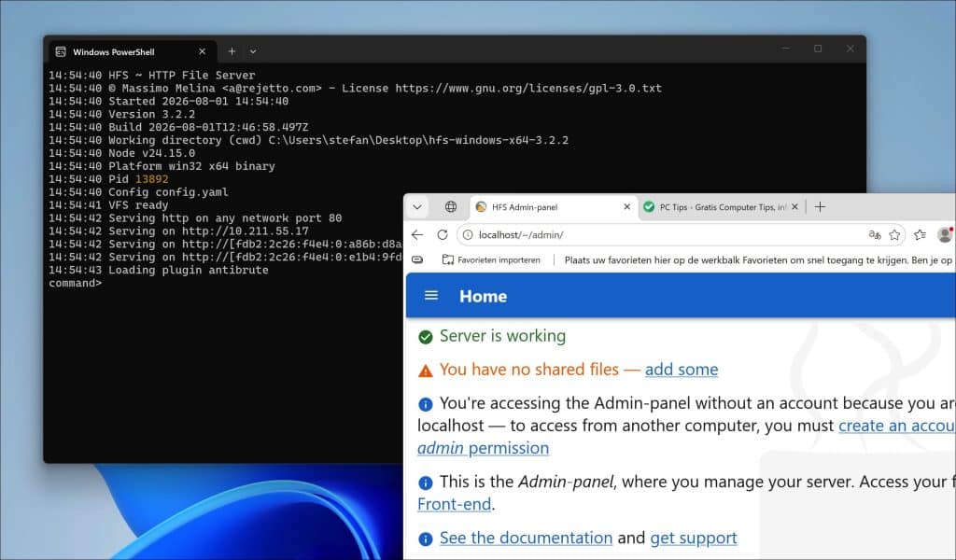Screen dimensions: 956x560
Task: Click the workspaces globe icon
Action: (451, 207)
